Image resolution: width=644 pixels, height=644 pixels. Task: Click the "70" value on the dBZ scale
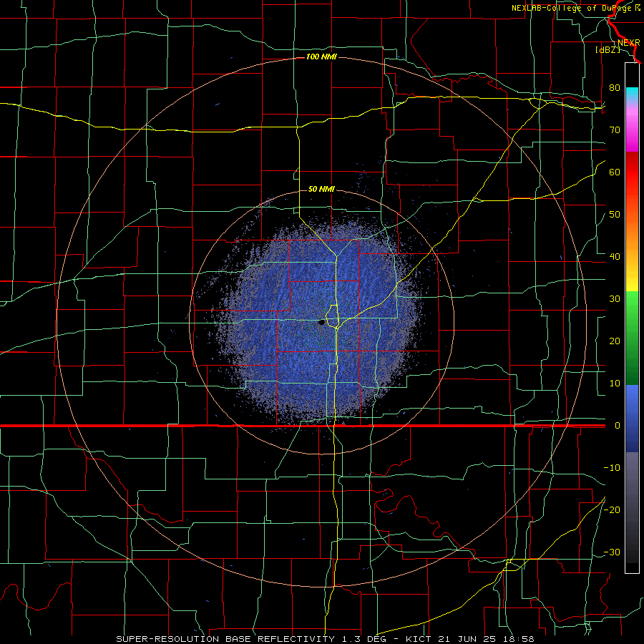pos(615,130)
